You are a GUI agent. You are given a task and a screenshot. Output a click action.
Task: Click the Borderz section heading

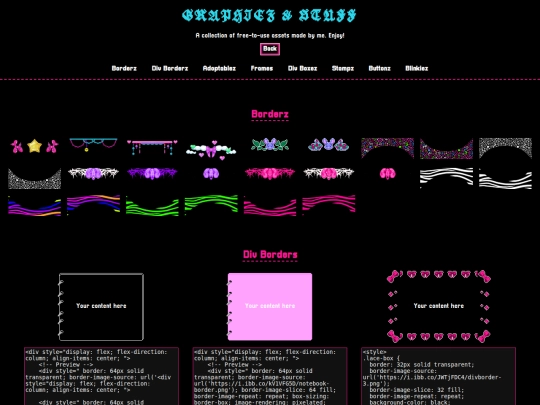pos(270,114)
